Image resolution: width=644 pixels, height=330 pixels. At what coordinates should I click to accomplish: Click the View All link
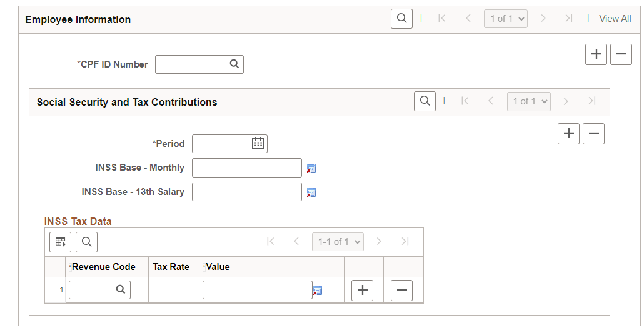(x=615, y=19)
